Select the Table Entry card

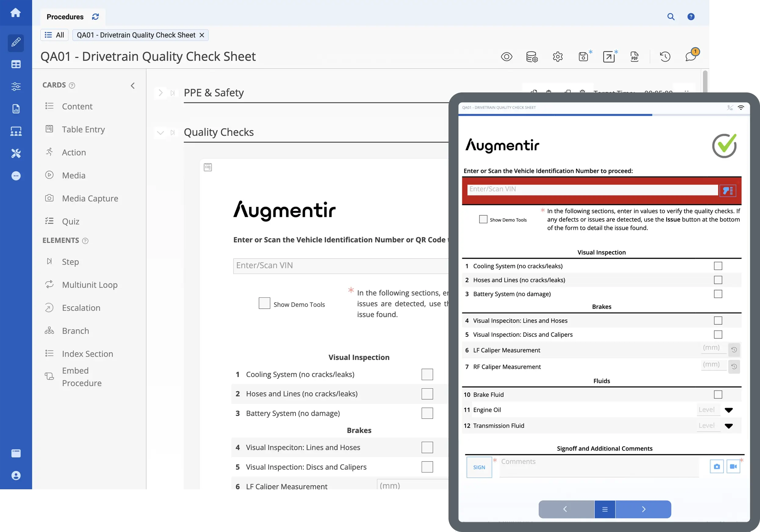pos(83,129)
